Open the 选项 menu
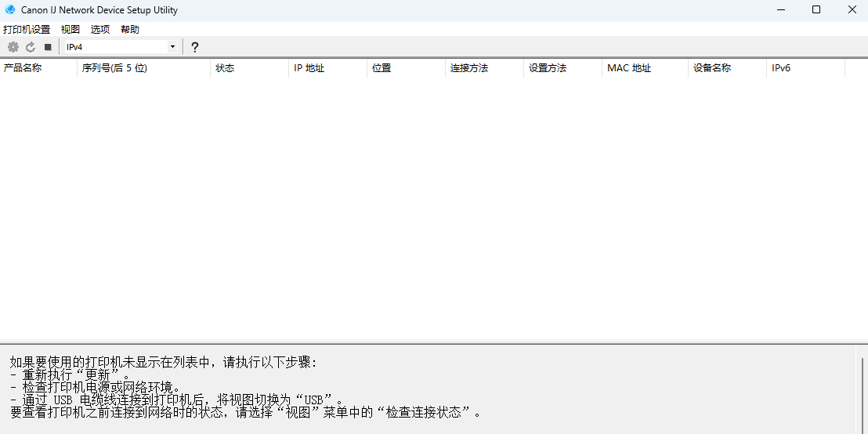 (x=100, y=29)
